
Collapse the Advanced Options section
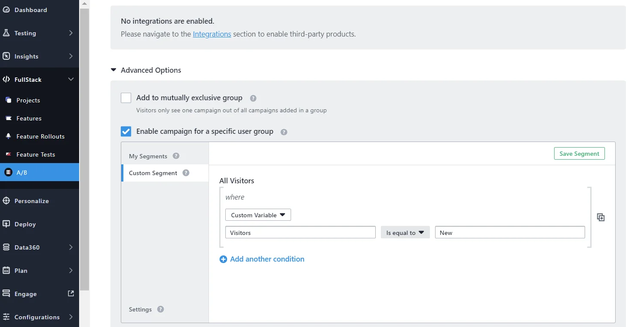point(113,70)
